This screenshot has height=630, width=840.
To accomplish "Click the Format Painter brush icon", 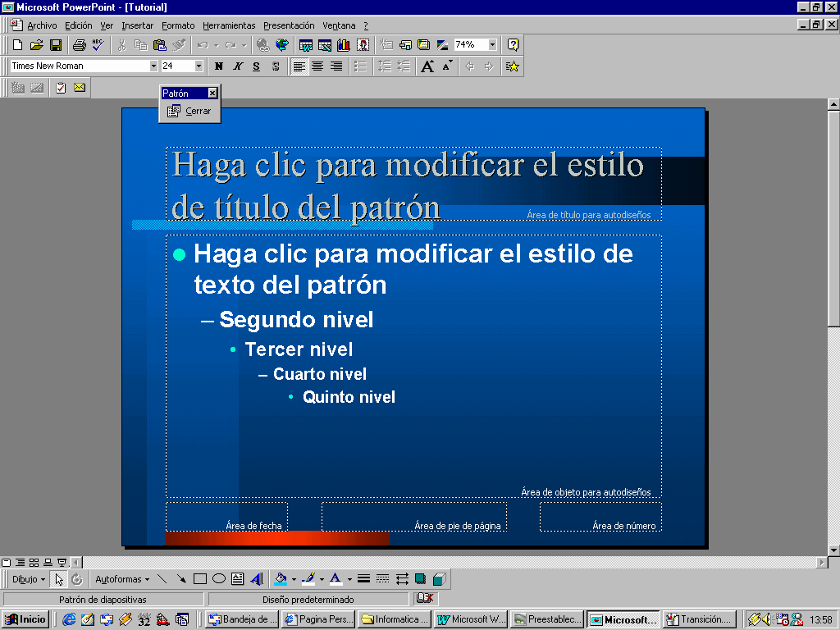I will point(179,45).
